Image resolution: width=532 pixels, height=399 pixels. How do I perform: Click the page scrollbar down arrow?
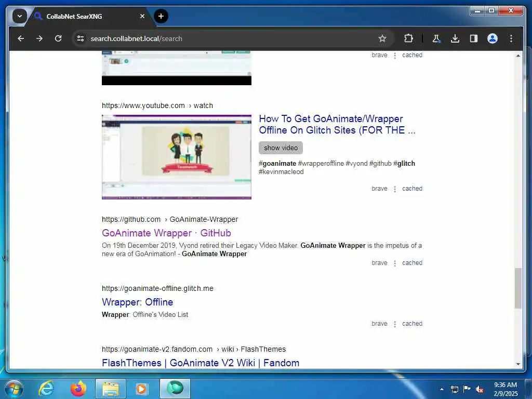518,364
